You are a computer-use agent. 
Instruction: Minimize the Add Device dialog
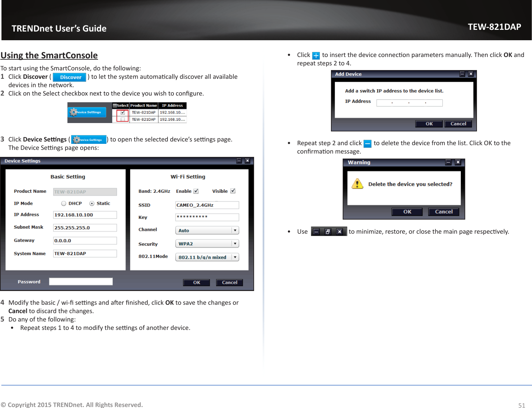pyautogui.click(x=462, y=74)
